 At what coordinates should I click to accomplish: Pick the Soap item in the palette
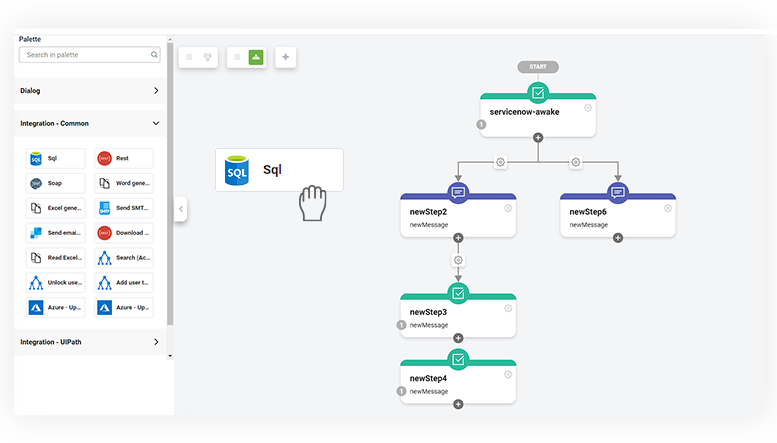tap(56, 183)
